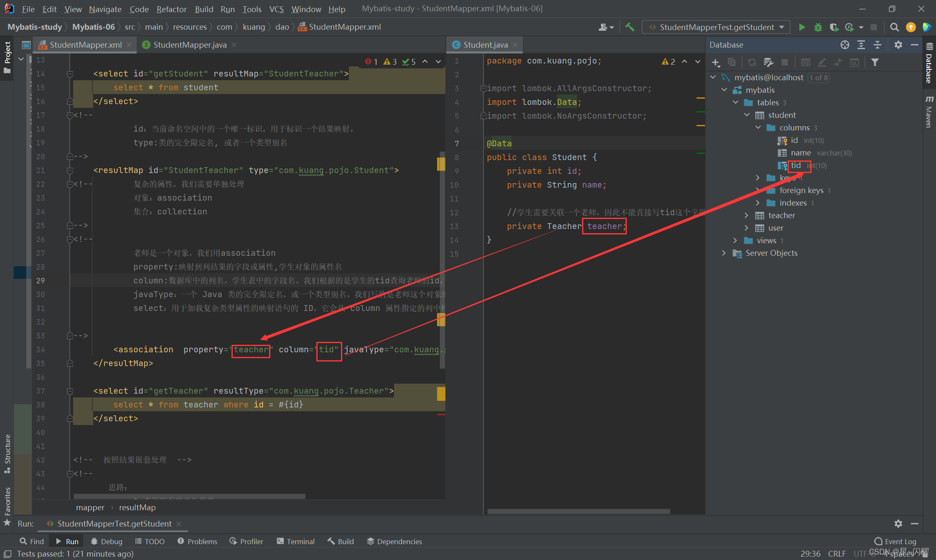This screenshot has width=936, height=560.
Task: Click Run with Coverage shield icon
Action: pyautogui.click(x=834, y=27)
